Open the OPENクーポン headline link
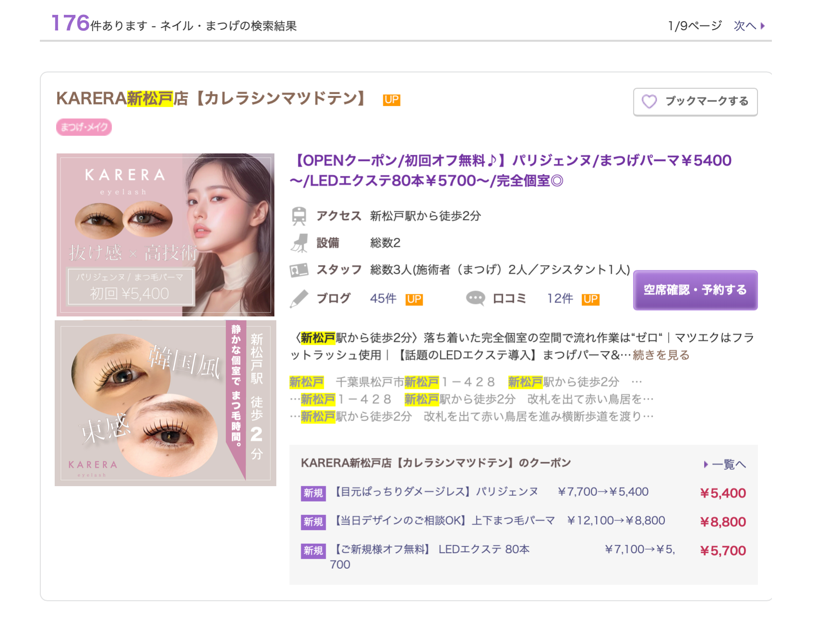Image resolution: width=840 pixels, height=618 pixels. 510,170
